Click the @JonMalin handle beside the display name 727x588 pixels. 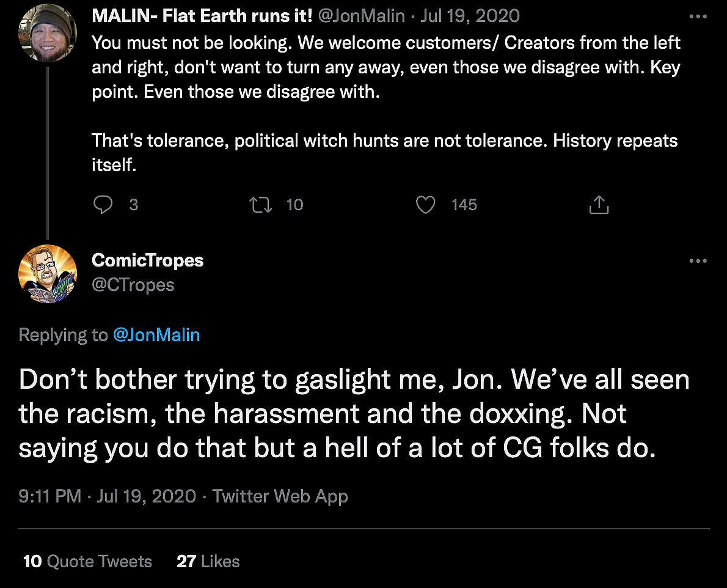[x=362, y=17]
